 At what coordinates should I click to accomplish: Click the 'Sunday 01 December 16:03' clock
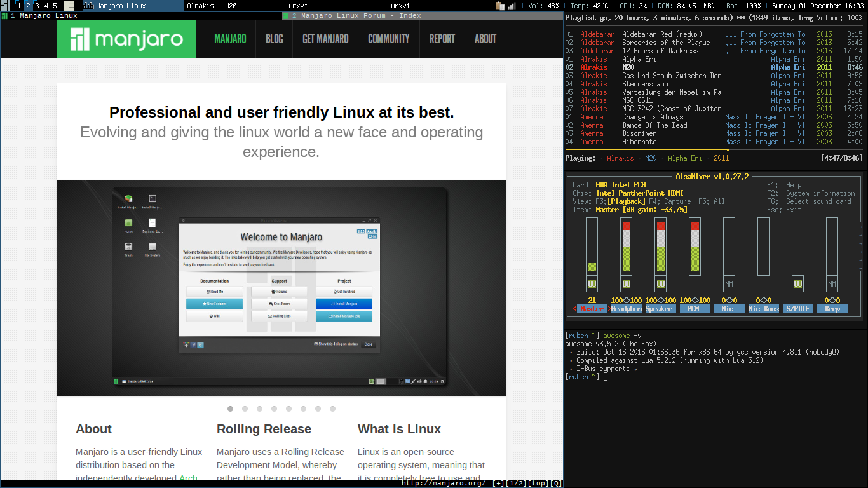818,6
